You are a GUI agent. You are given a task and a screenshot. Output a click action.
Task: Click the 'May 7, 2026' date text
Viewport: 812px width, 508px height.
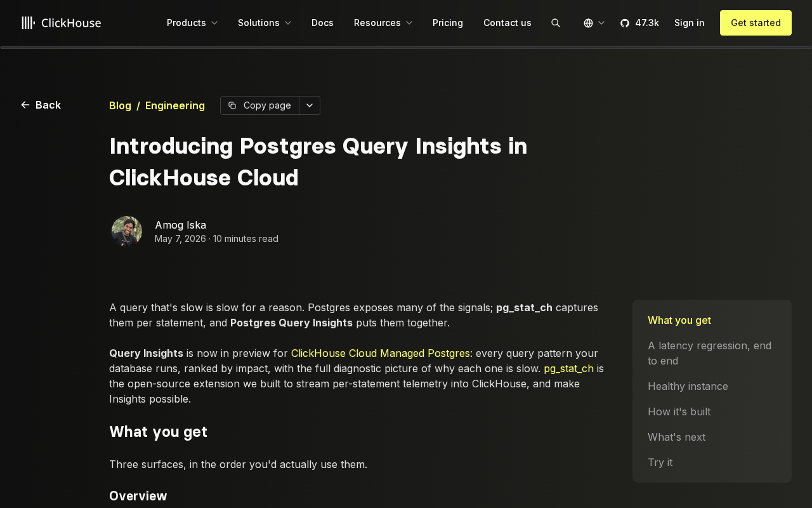pyautogui.click(x=180, y=239)
